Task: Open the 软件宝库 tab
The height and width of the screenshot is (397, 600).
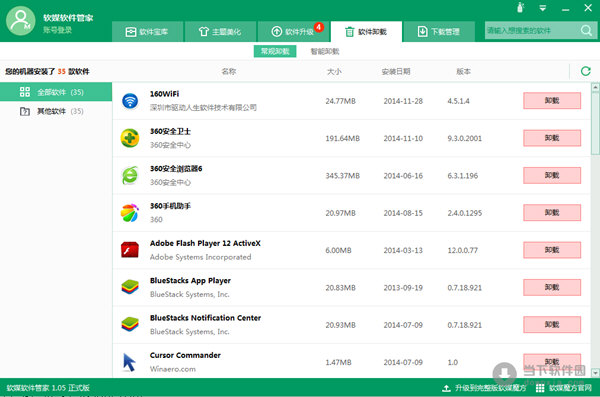Action: 147,31
